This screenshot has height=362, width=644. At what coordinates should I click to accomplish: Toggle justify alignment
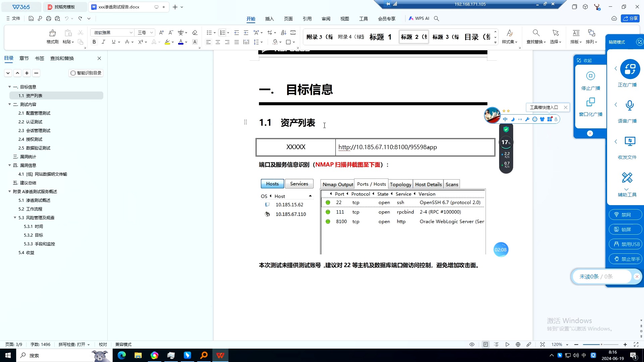pos(236,42)
